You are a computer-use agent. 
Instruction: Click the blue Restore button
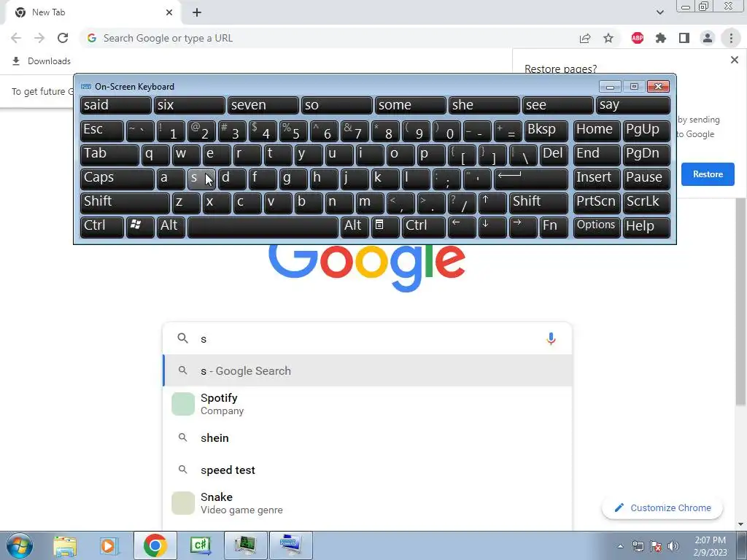708,174
